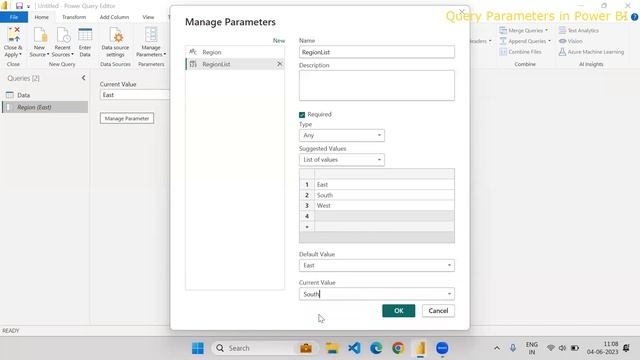
Task: Open Text Analytics in AI Insights
Action: click(579, 30)
